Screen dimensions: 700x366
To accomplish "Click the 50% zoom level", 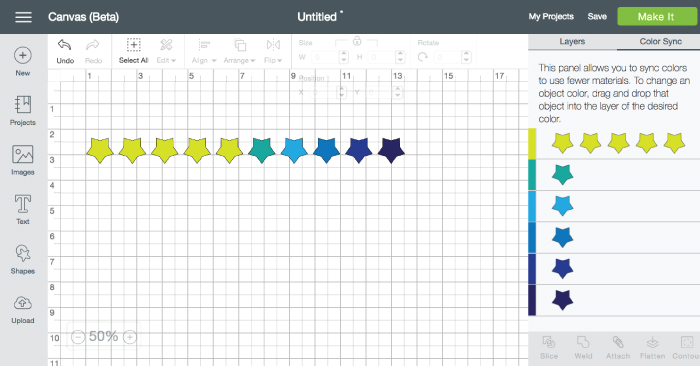I will tap(104, 336).
